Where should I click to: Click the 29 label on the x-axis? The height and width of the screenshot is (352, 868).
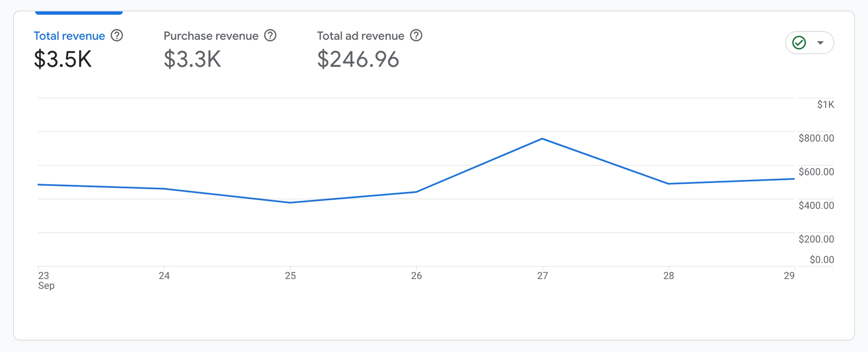(789, 276)
